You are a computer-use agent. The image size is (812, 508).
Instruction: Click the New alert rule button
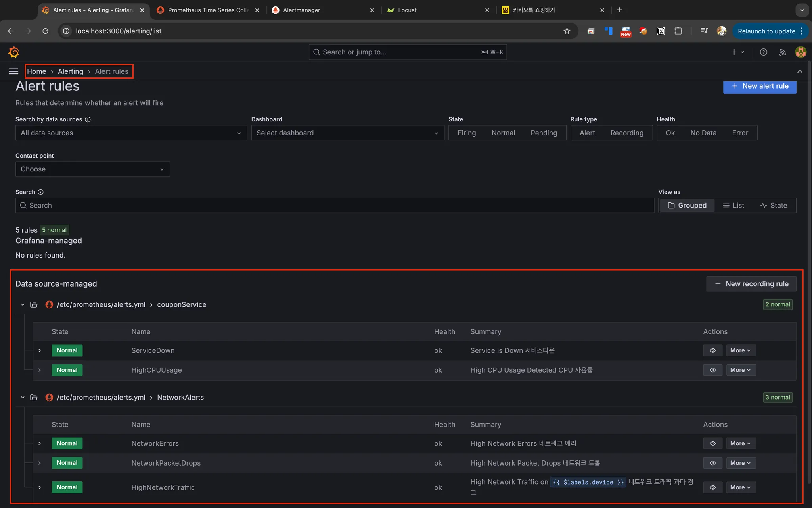click(x=759, y=86)
